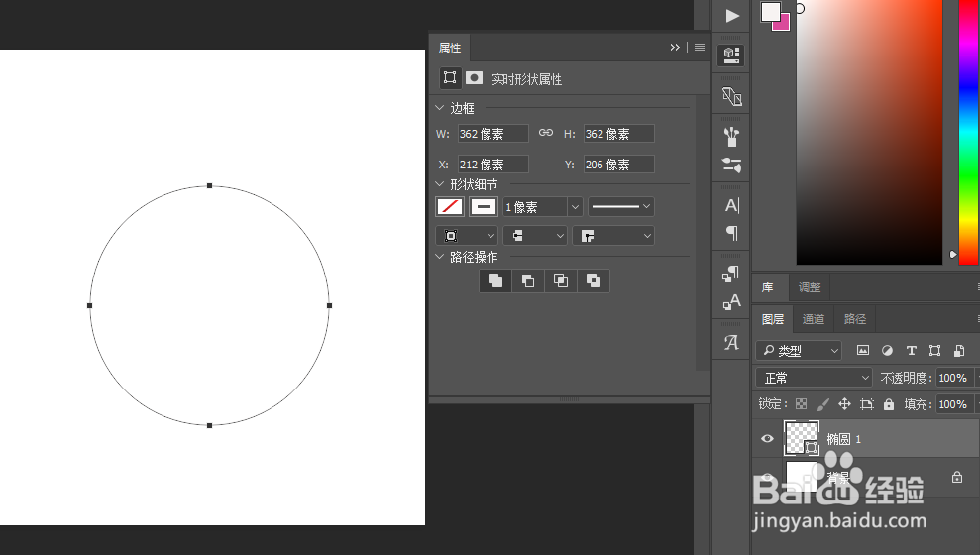Open the brush settings panel icon
This screenshot has height=555, width=980.
[731, 165]
